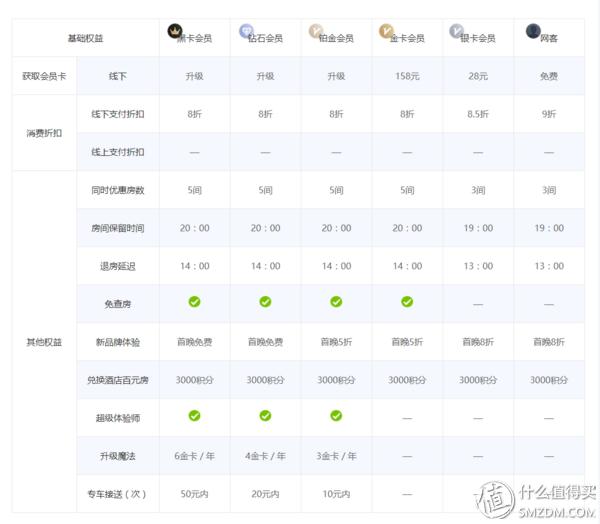600x524 pixels.
Task: Click the silver card member badge icon
Action: tap(457, 31)
